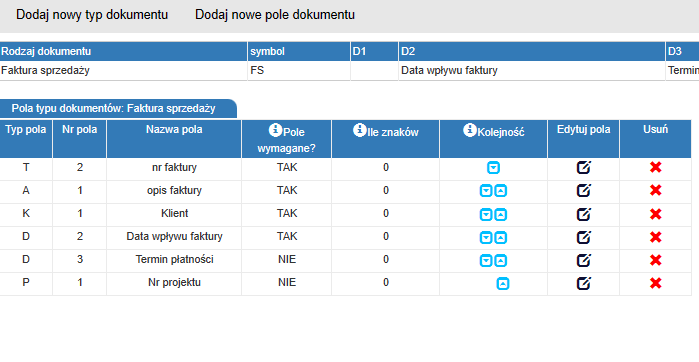Click the D1 column header
This screenshot has width=699, height=362.
pos(374,51)
